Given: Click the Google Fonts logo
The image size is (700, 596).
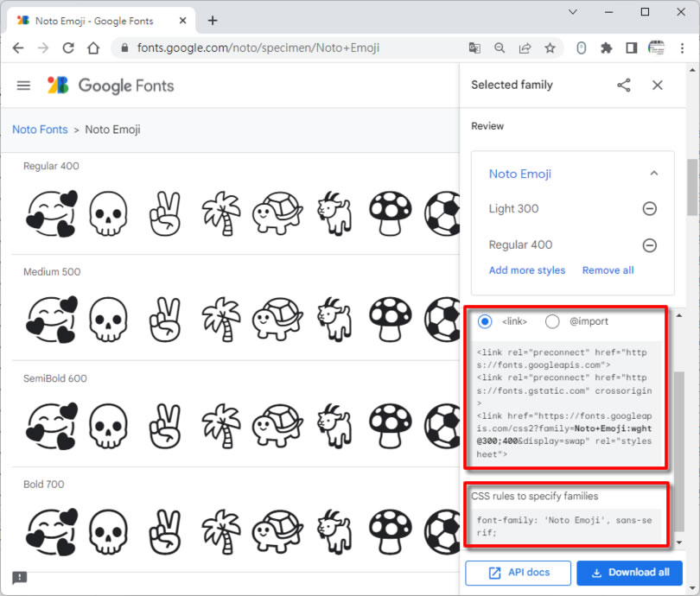Looking at the screenshot, I should pyautogui.click(x=111, y=86).
